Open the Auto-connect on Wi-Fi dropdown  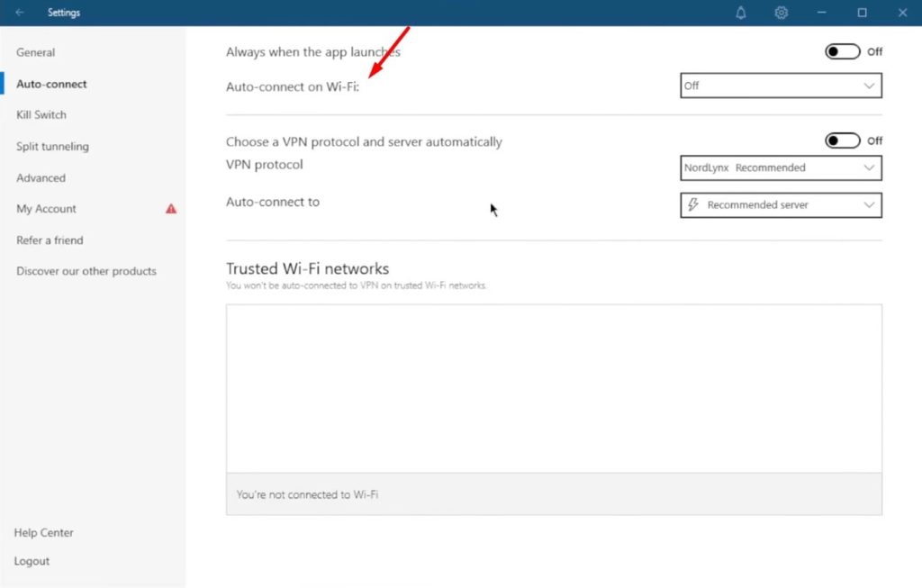(780, 86)
